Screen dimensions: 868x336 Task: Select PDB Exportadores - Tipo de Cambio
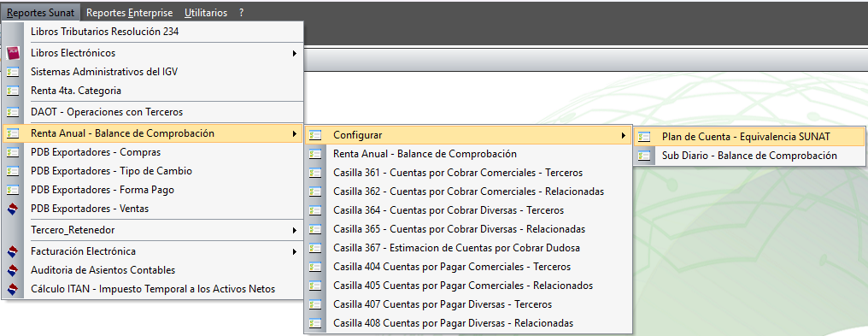click(153, 171)
